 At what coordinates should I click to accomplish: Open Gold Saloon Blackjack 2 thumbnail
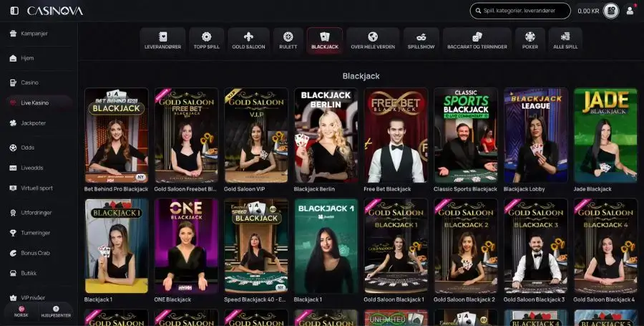click(x=466, y=246)
